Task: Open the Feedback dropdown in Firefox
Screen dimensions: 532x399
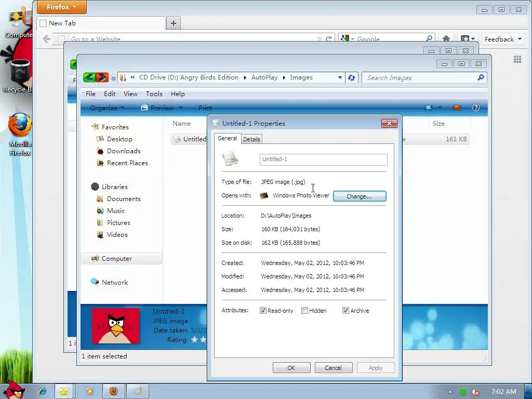Action: coord(503,39)
